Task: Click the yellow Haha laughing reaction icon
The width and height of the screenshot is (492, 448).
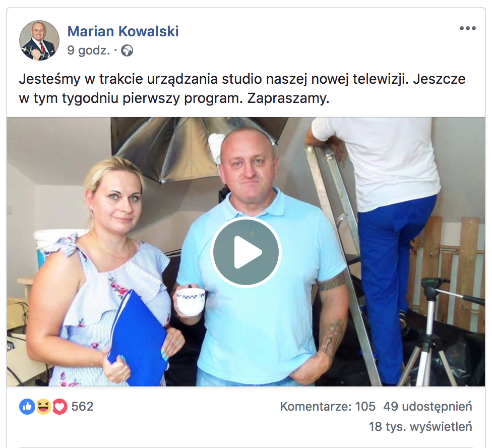Action: pos(43,407)
